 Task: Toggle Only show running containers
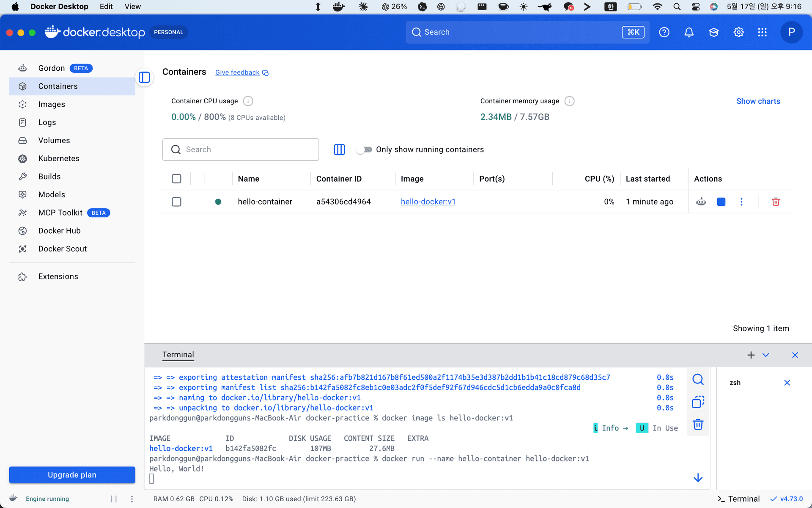(x=365, y=149)
